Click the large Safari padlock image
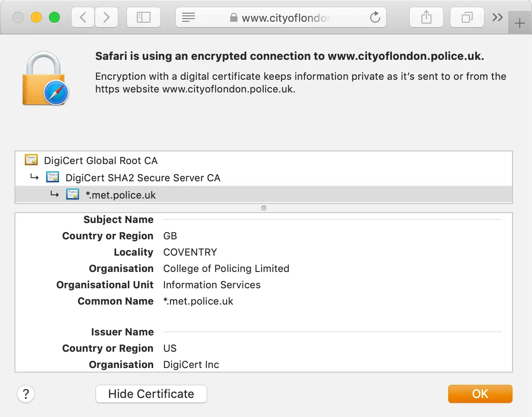 pyautogui.click(x=45, y=78)
